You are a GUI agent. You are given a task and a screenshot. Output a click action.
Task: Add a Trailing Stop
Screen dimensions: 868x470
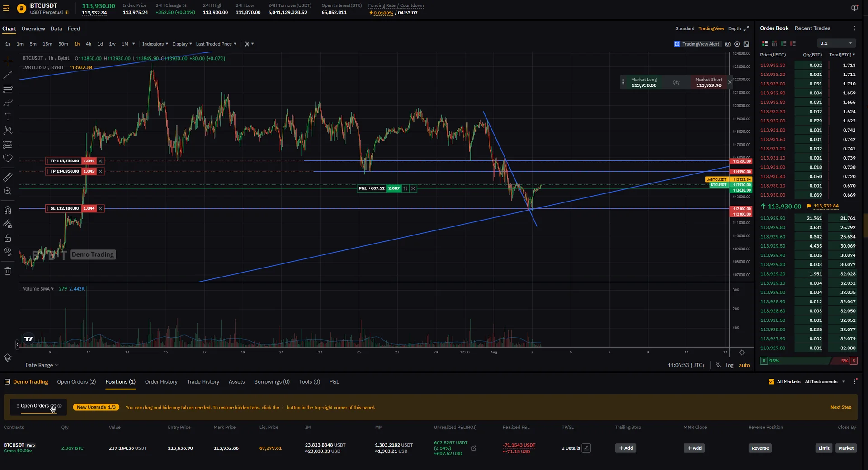[626, 448]
